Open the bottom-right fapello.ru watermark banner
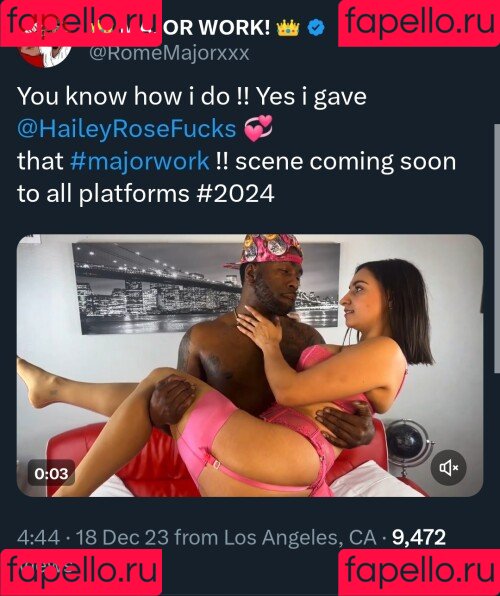The image size is (500, 596). click(x=419, y=572)
